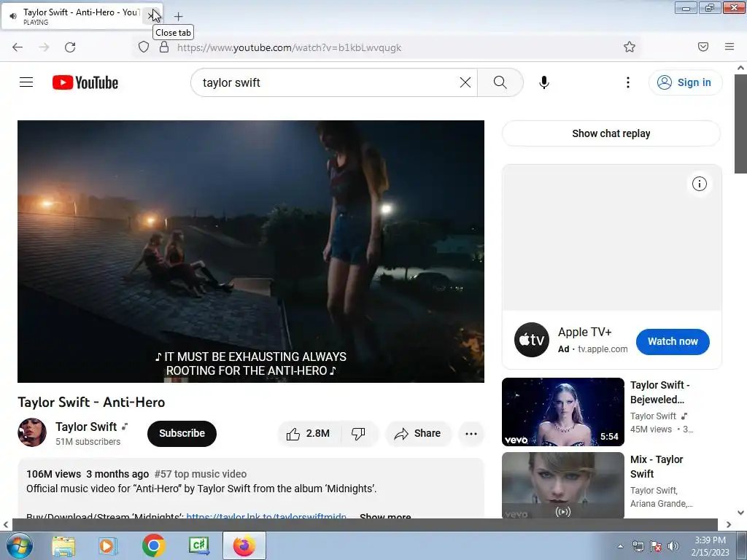The height and width of the screenshot is (560, 747).
Task: Open Apple TV+ advertiser logo
Action: 532,340
